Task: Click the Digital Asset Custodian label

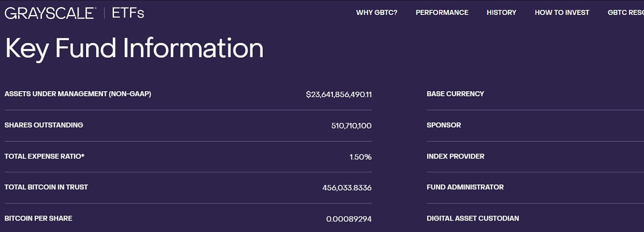Action: pos(472,218)
